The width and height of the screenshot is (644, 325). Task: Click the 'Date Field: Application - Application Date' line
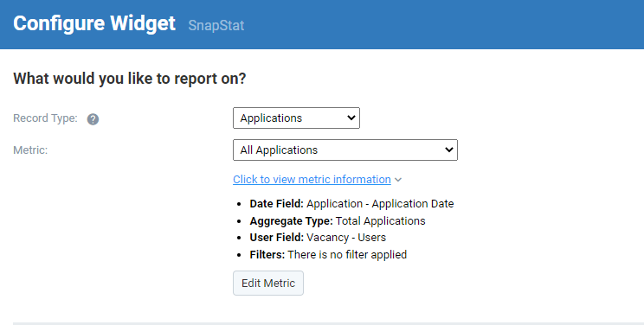pyautogui.click(x=351, y=204)
